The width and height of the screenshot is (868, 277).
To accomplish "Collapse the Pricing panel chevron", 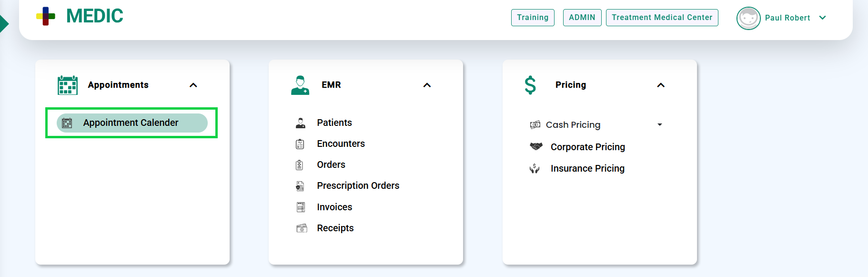I will (661, 85).
